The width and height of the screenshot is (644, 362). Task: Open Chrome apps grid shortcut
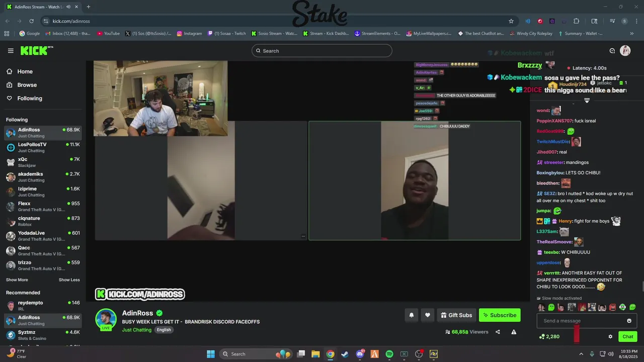[x=7, y=34]
